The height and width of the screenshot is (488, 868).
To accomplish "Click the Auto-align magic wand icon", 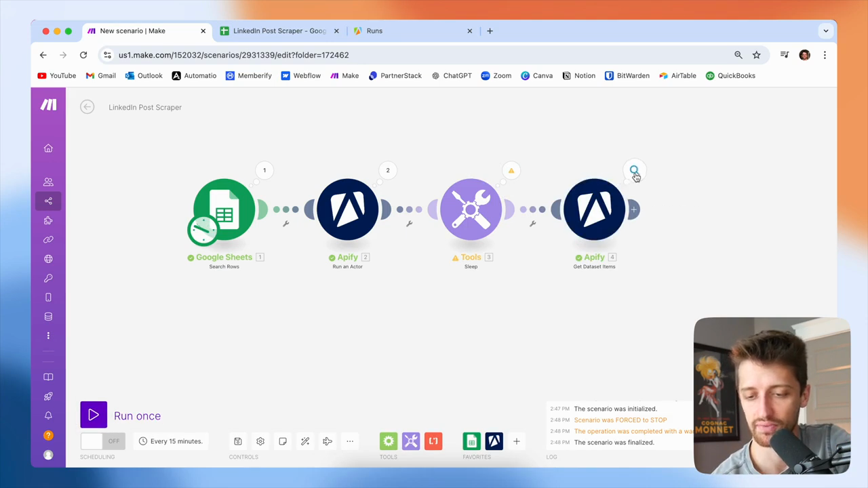I will pyautogui.click(x=305, y=441).
